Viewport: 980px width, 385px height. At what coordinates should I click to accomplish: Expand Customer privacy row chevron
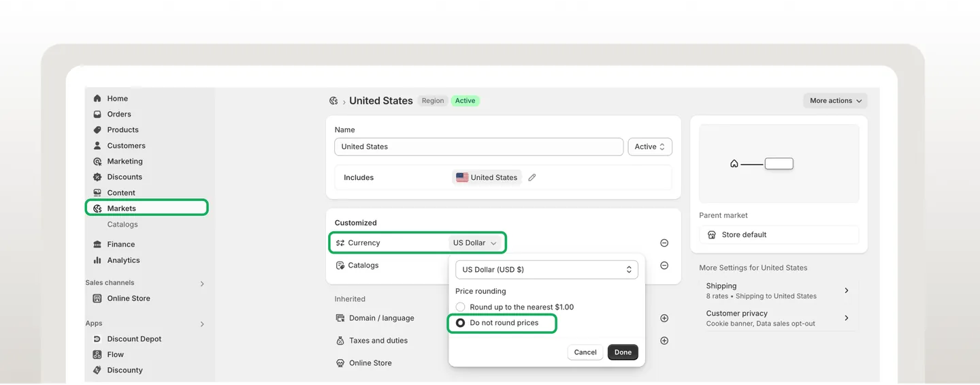pyautogui.click(x=847, y=318)
